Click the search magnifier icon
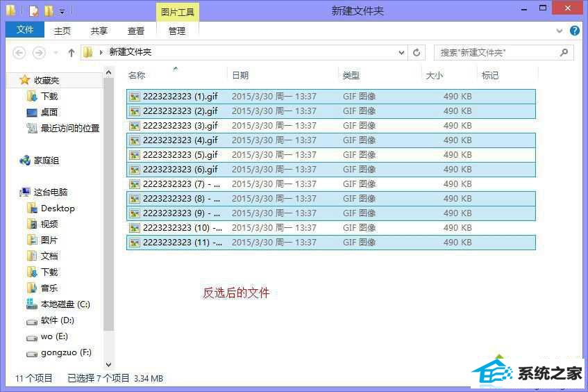Screen dimensions: 588x392 pos(564,53)
